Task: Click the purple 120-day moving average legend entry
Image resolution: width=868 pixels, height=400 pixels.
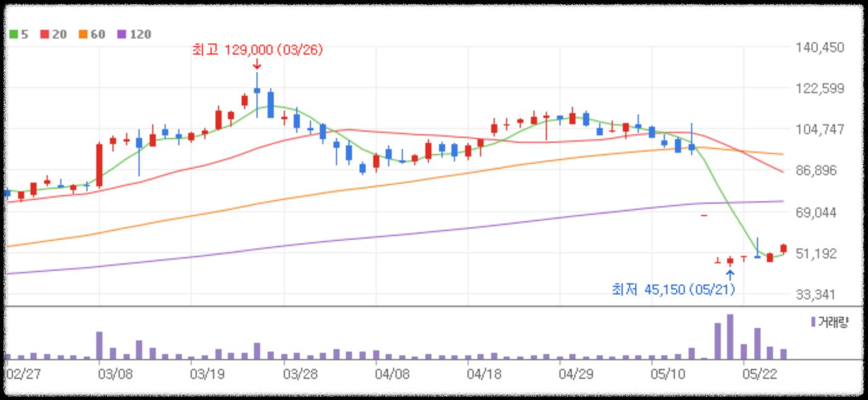Action: [x=134, y=34]
